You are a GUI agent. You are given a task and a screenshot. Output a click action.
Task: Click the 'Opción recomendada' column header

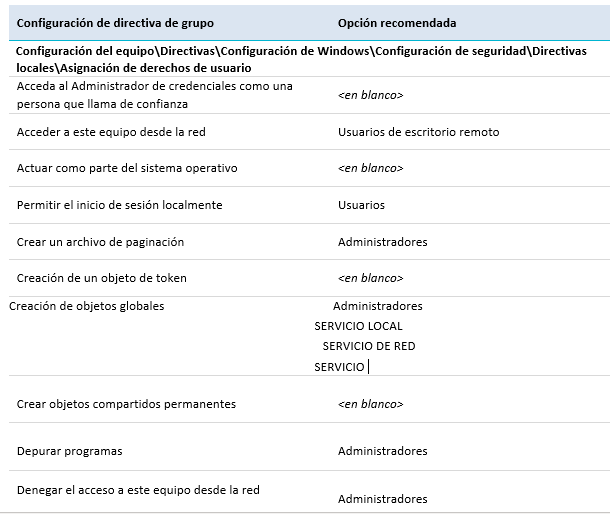tap(397, 23)
